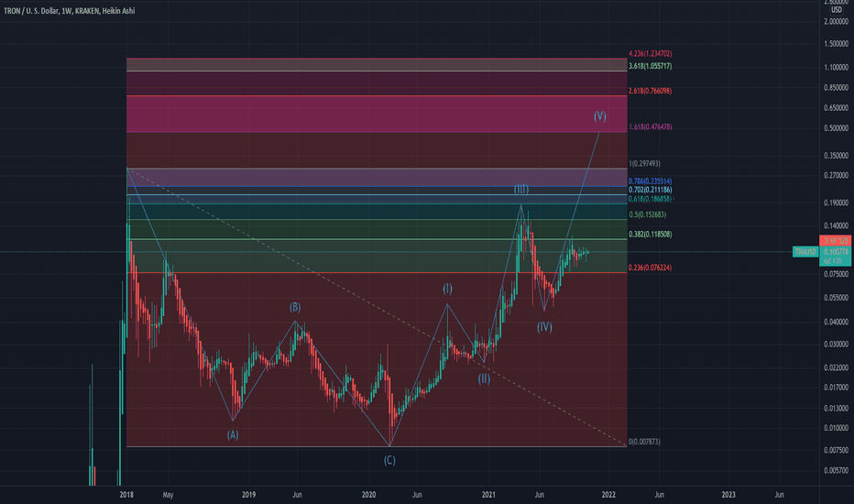Viewport: 854px width, 504px height.
Task: Click the 1.100000 price axis label
Action: 836,68
